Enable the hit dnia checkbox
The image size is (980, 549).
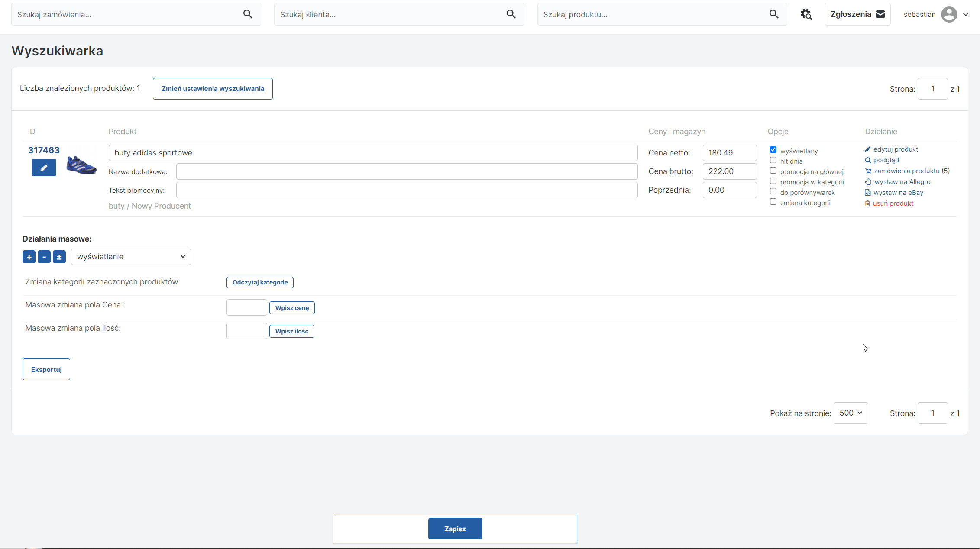pyautogui.click(x=773, y=160)
